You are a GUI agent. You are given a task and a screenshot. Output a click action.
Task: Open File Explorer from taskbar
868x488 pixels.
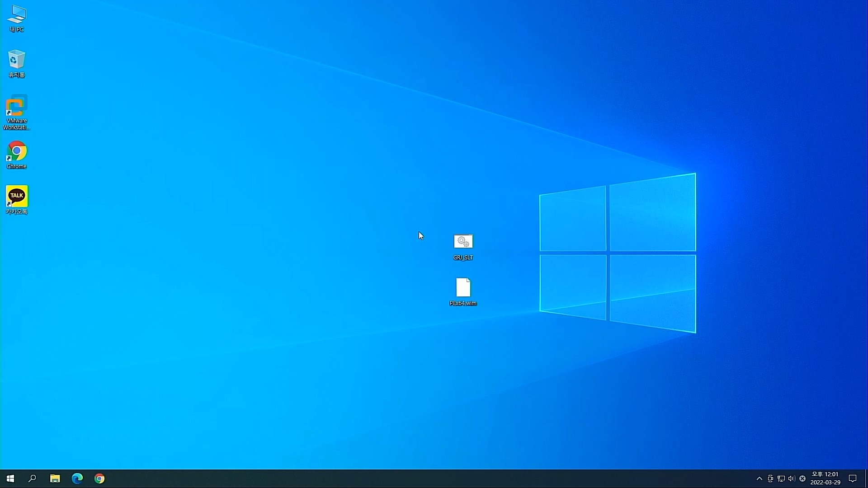(55, 479)
